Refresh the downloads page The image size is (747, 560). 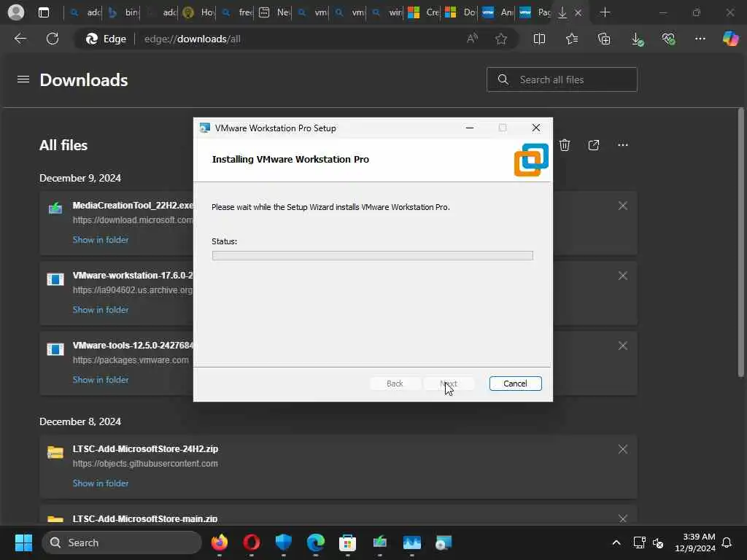(53, 39)
